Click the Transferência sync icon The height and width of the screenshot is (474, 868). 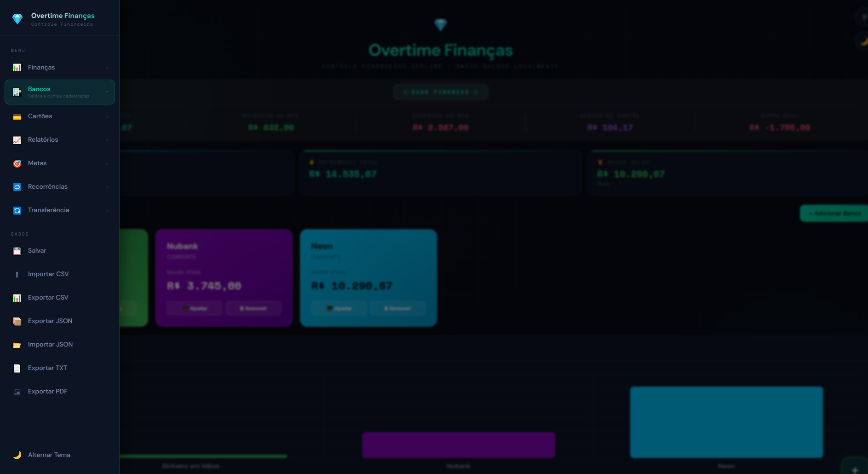click(x=17, y=210)
